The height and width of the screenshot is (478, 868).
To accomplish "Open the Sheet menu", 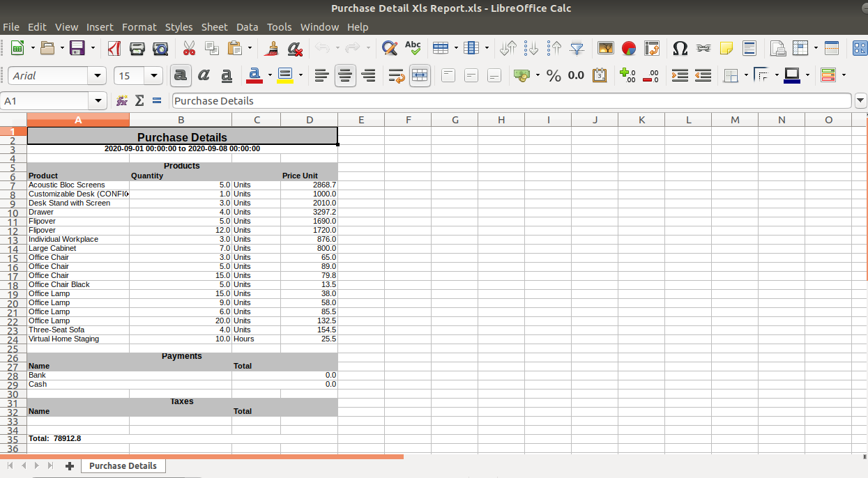I will (215, 27).
